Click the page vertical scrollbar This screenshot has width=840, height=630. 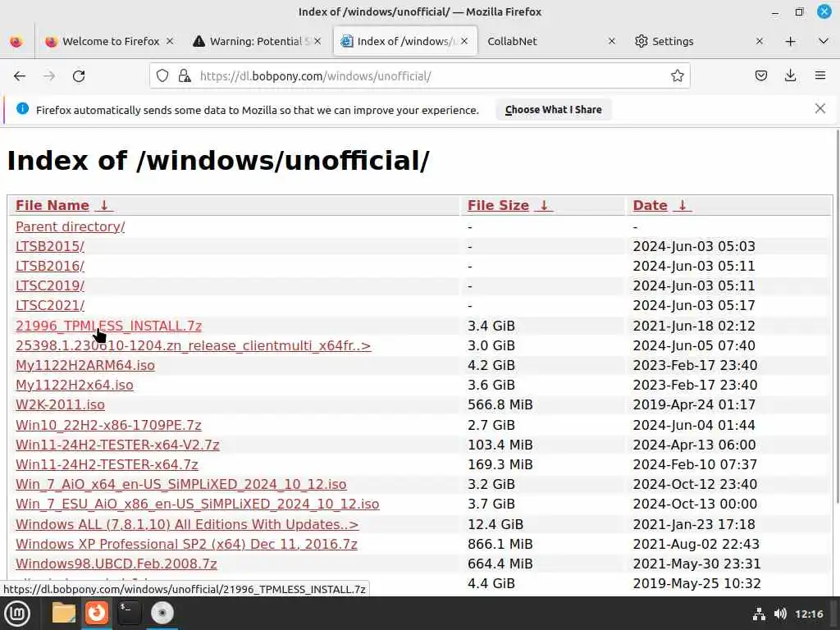pyautogui.click(x=837, y=316)
